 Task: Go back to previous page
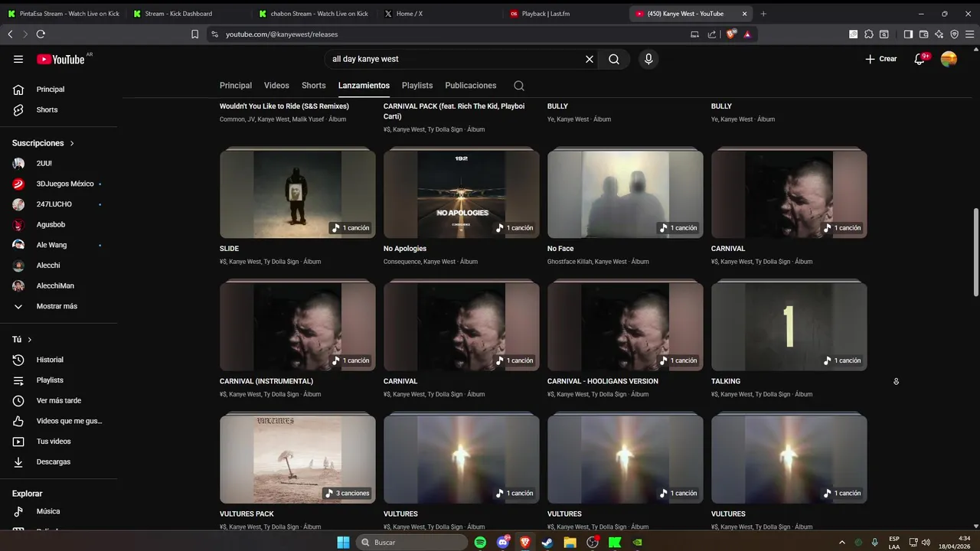pos(10,34)
